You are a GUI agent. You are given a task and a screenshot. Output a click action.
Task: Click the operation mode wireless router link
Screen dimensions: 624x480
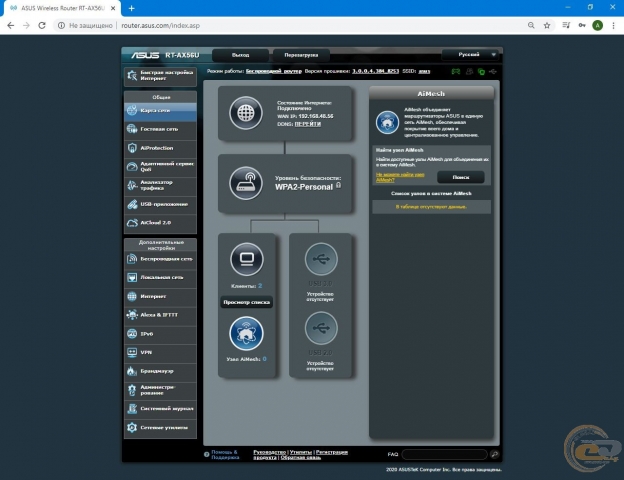tap(273, 71)
